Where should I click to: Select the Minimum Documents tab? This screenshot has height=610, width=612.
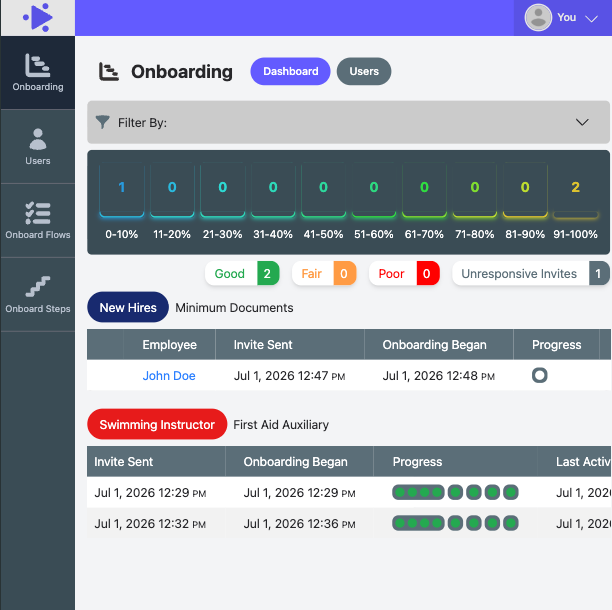234,308
